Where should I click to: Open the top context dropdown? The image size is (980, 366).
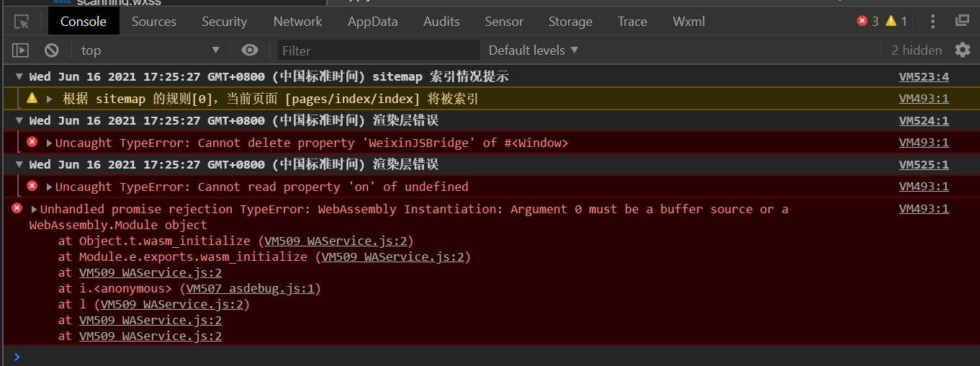150,50
